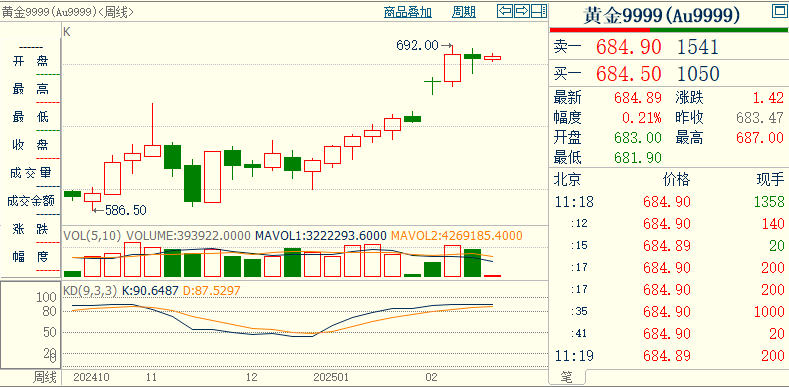Toggle the split panel layout icon
This screenshot has width=789, height=387.
(x=539, y=11)
